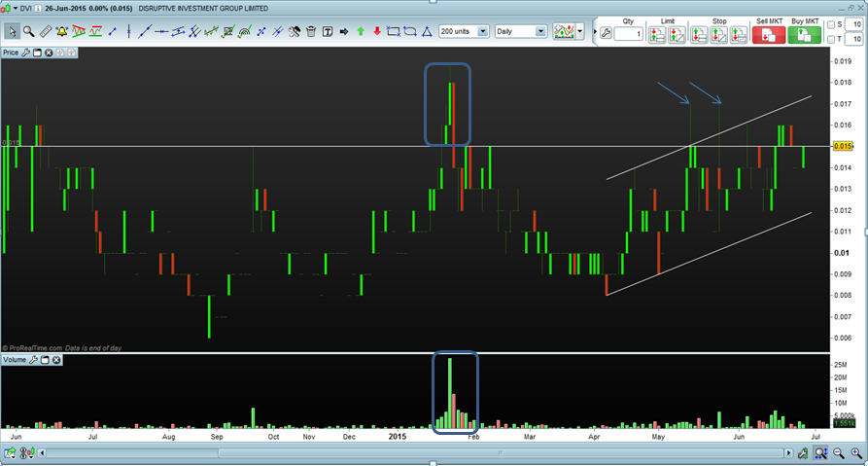Click the second Limit order button

click(x=677, y=35)
